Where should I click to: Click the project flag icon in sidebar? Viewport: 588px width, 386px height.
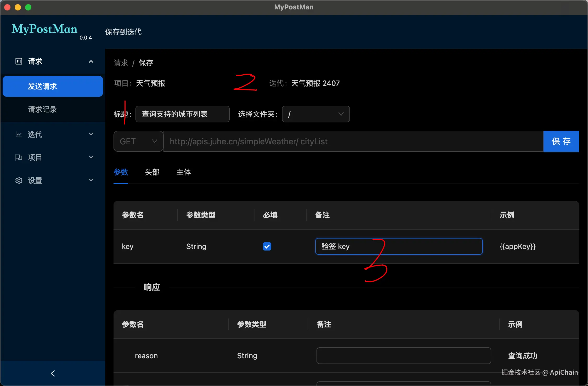(x=19, y=157)
